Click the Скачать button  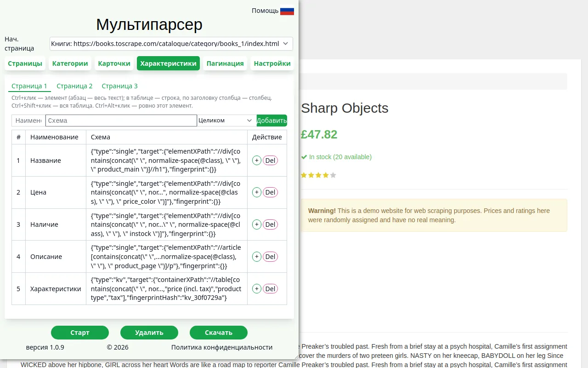click(219, 333)
